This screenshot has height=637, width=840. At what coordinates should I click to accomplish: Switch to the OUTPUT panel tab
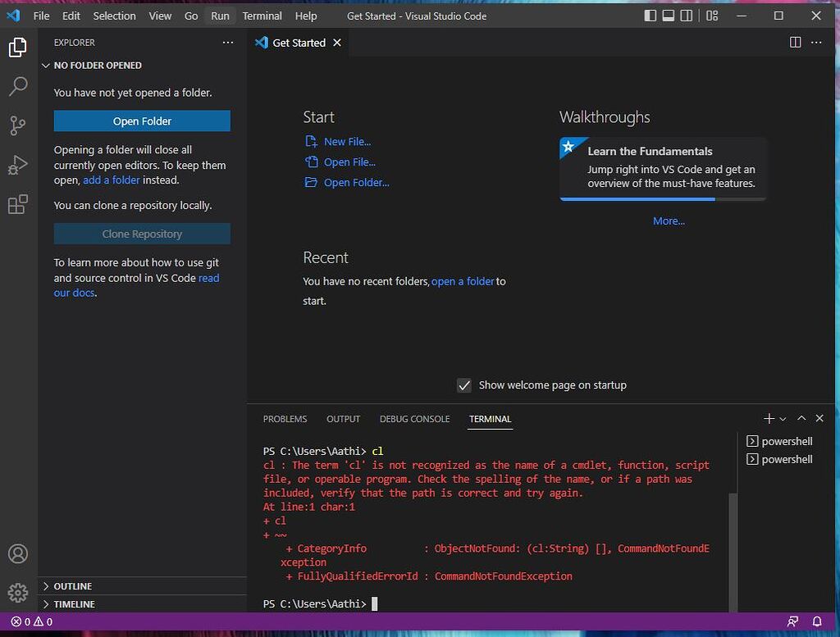pyautogui.click(x=344, y=419)
